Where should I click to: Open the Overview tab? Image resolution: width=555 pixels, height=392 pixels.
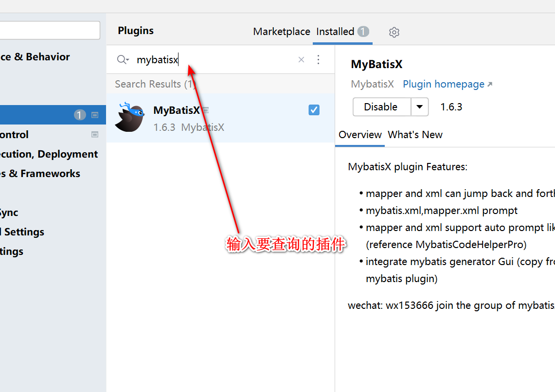(x=360, y=135)
